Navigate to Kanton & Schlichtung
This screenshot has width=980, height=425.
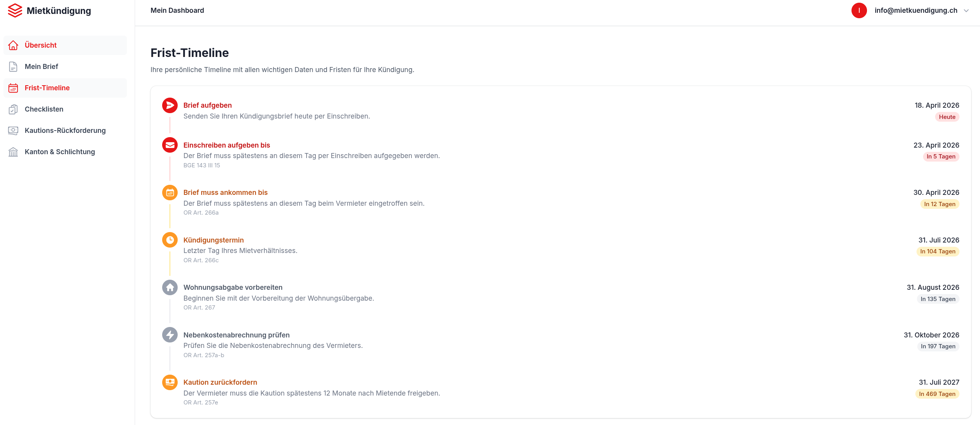click(60, 152)
